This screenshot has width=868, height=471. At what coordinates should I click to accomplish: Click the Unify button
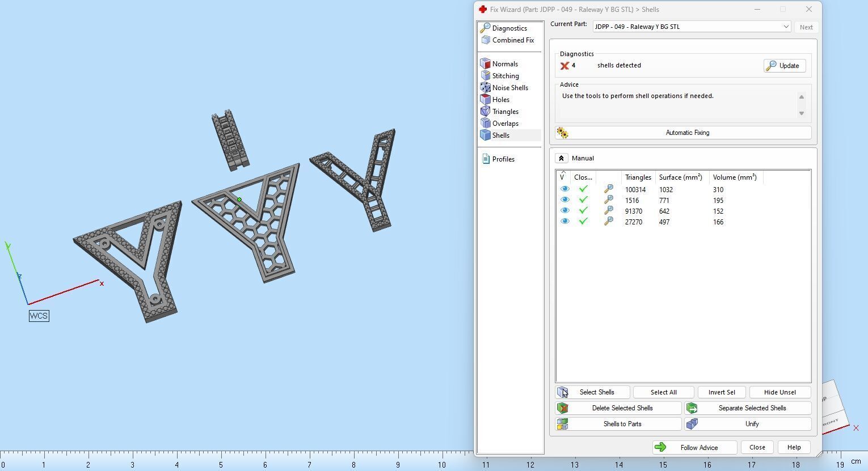click(748, 424)
